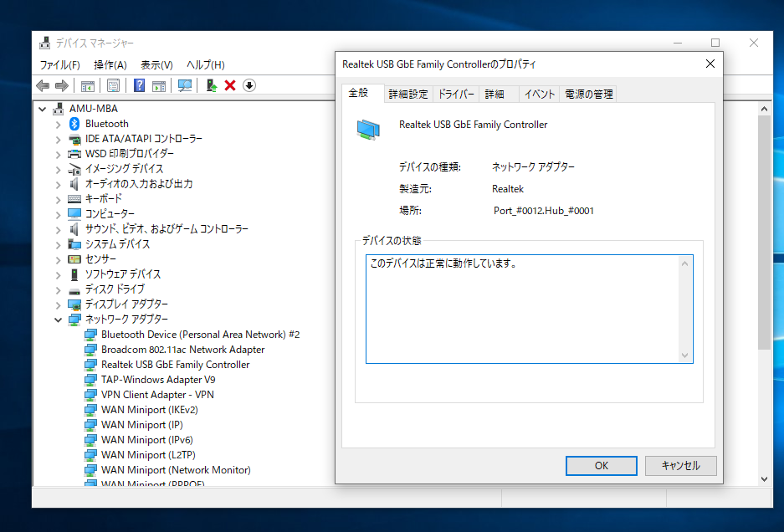Switch to the 詳細設定 tab
Screen dimensions: 784x532
pyautogui.click(x=408, y=94)
